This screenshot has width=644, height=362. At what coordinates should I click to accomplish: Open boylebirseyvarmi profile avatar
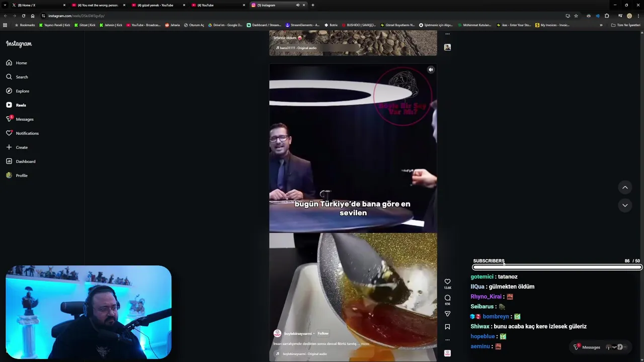tap(277, 333)
